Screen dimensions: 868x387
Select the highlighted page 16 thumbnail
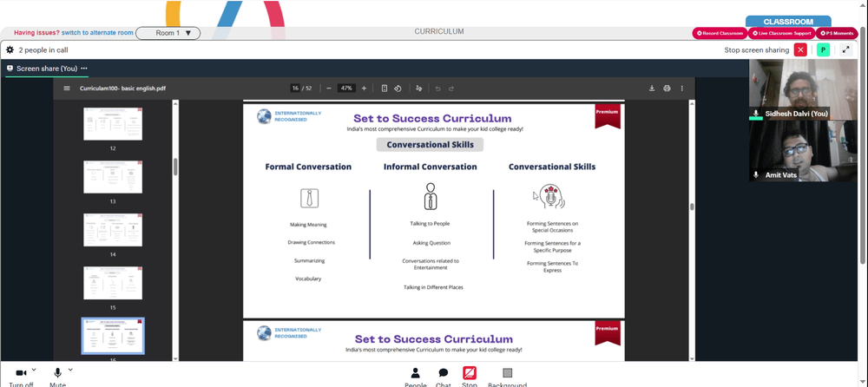click(113, 336)
